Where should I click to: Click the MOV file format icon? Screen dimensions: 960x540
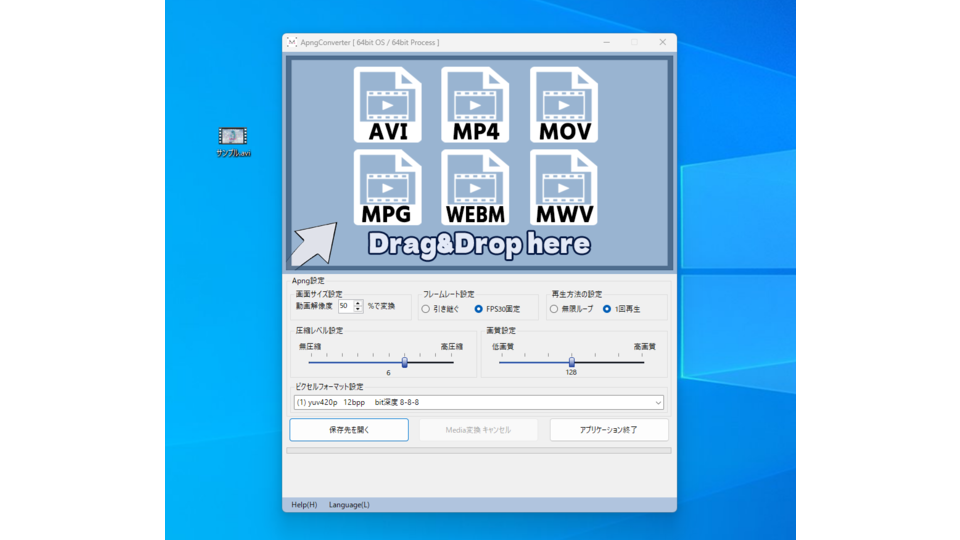tap(564, 105)
